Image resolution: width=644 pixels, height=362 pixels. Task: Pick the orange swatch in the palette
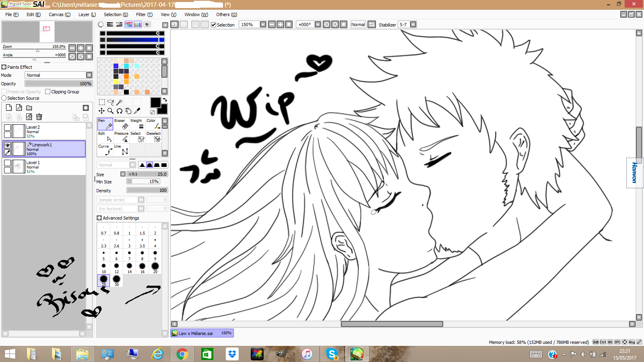coord(126,76)
